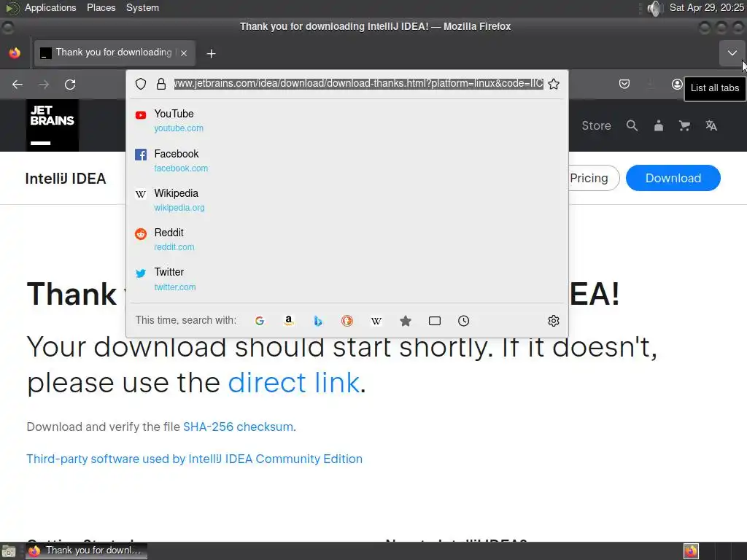Search with Bing this time
747x560 pixels.
pyautogui.click(x=318, y=321)
